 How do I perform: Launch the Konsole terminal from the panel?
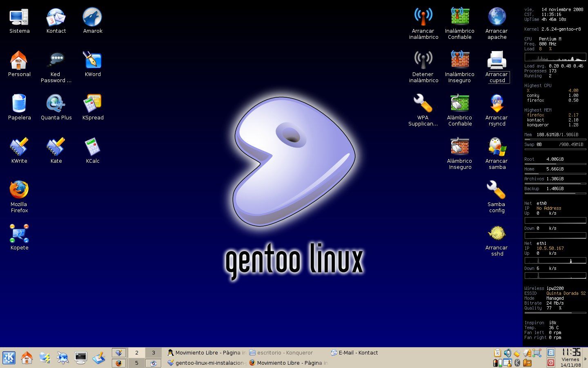pos(81,358)
